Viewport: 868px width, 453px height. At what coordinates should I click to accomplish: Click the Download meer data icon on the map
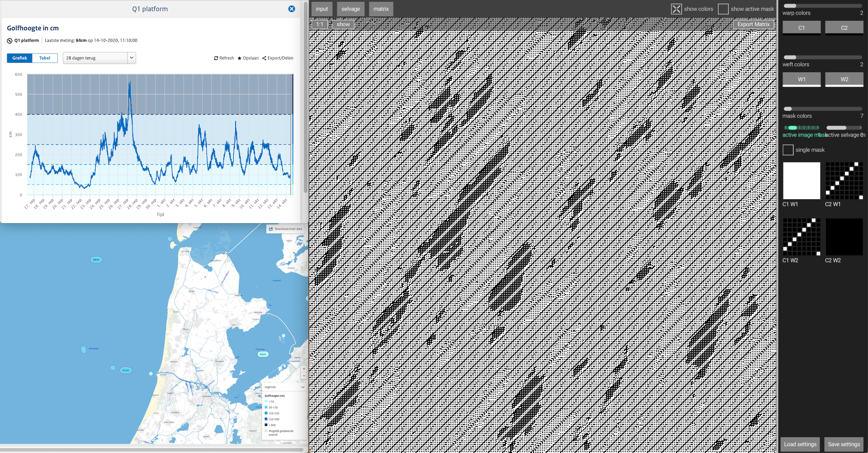coord(271,229)
